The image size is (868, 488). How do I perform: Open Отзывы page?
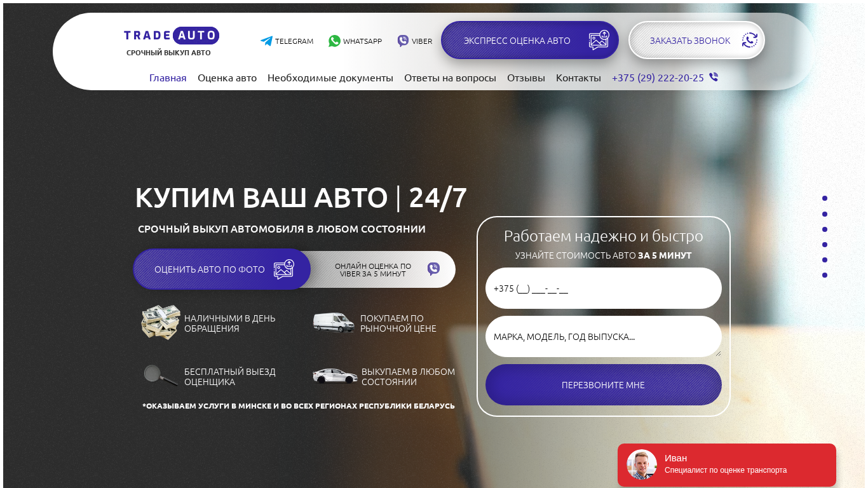coord(526,78)
